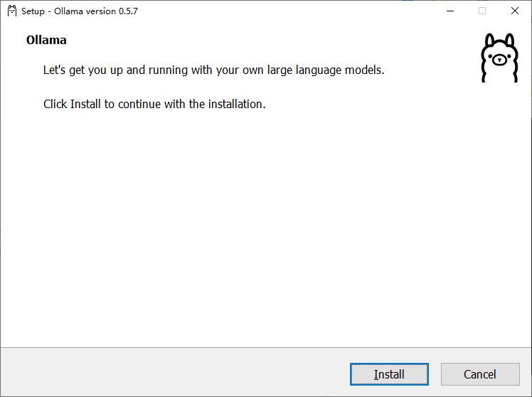
Task: Click the gap between Install and Cancel buttons
Action: (435, 374)
